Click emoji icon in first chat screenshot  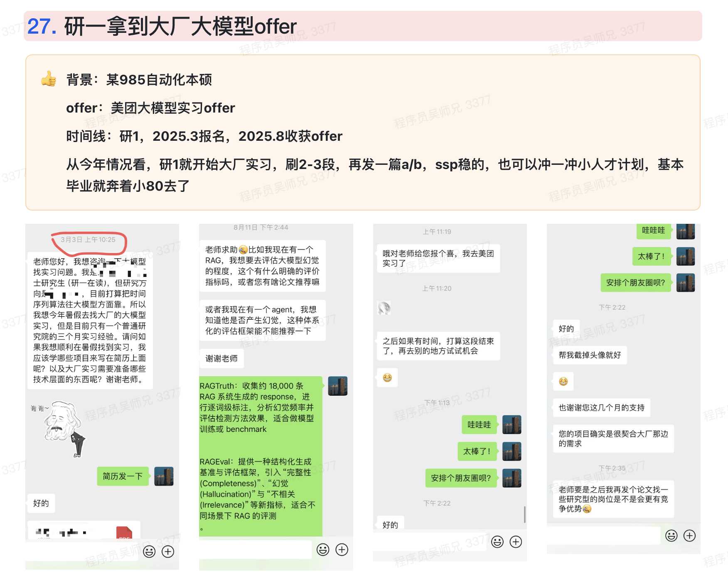click(149, 551)
